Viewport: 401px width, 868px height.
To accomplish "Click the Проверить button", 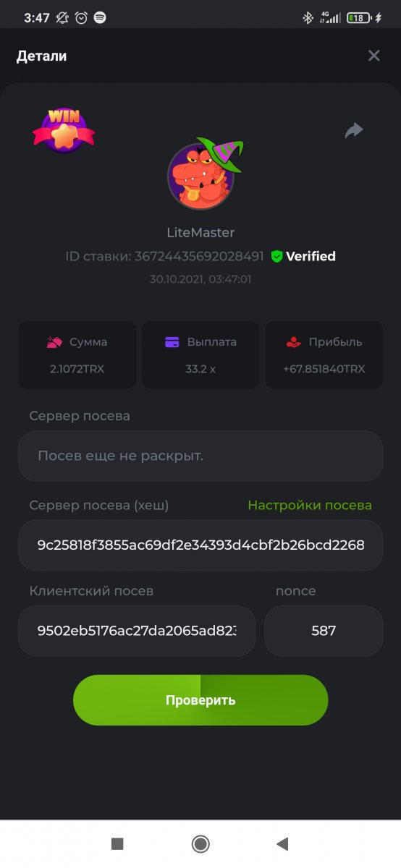I will pos(200,700).
